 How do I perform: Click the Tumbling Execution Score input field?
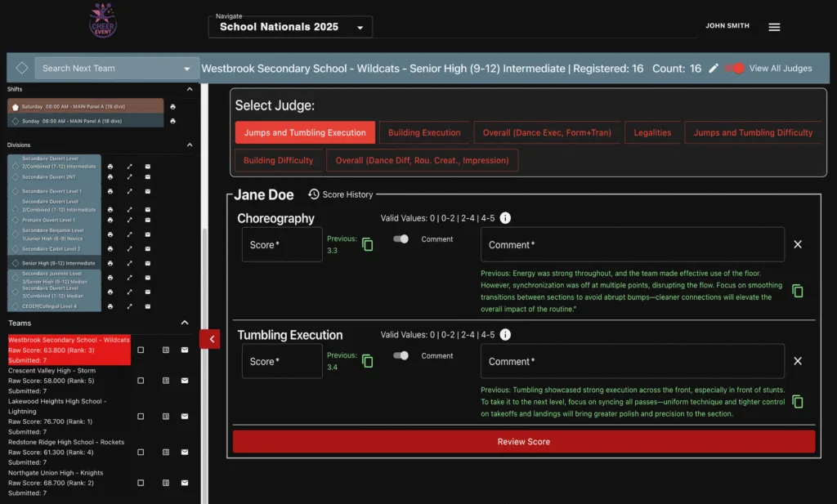coord(282,361)
